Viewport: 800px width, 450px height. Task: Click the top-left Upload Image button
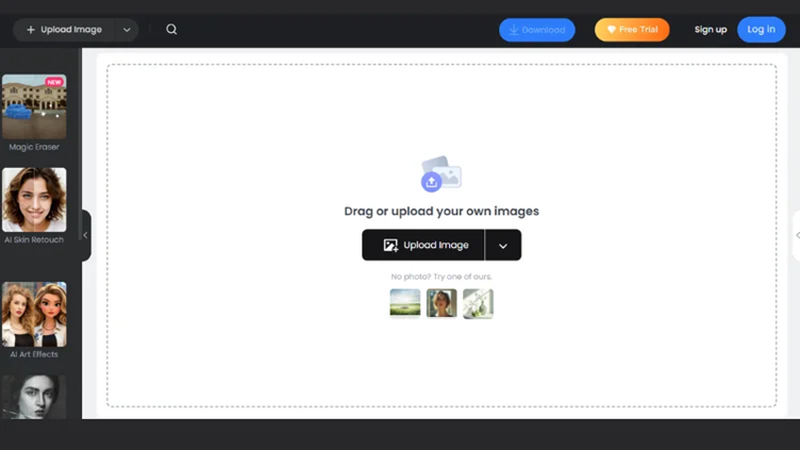coord(64,30)
